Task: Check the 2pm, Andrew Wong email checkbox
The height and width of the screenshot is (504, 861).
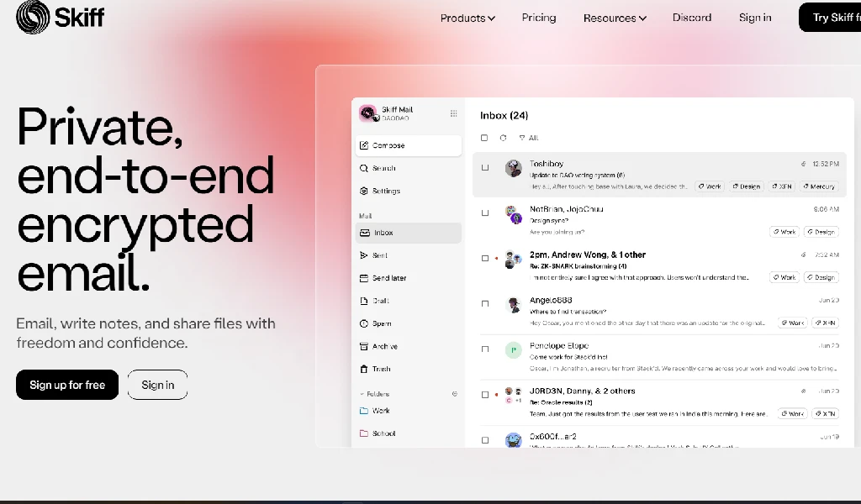Action: click(485, 259)
